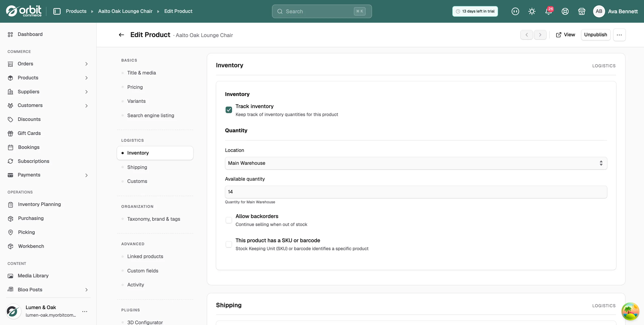Select 3D Configurator plugin section
This screenshot has width=644, height=325.
point(155,322)
